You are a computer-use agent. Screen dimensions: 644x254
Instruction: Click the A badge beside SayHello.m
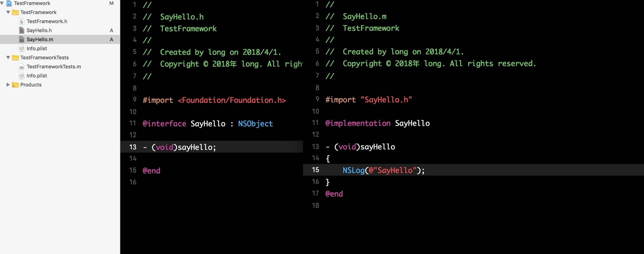pyautogui.click(x=111, y=40)
